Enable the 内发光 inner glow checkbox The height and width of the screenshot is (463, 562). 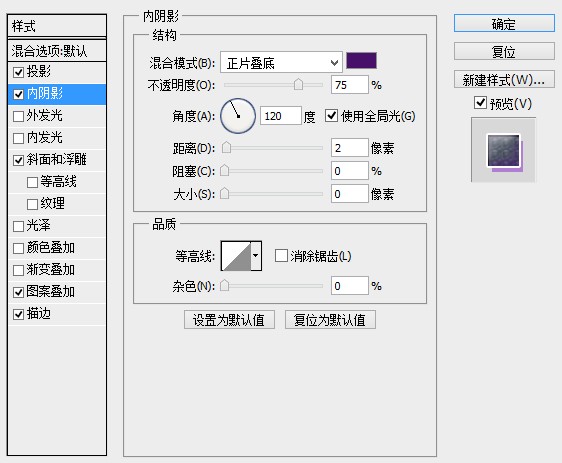click(18, 138)
